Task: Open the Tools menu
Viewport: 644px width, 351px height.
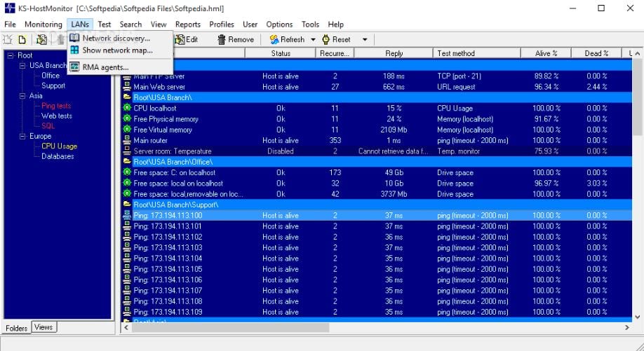Action: tap(310, 25)
